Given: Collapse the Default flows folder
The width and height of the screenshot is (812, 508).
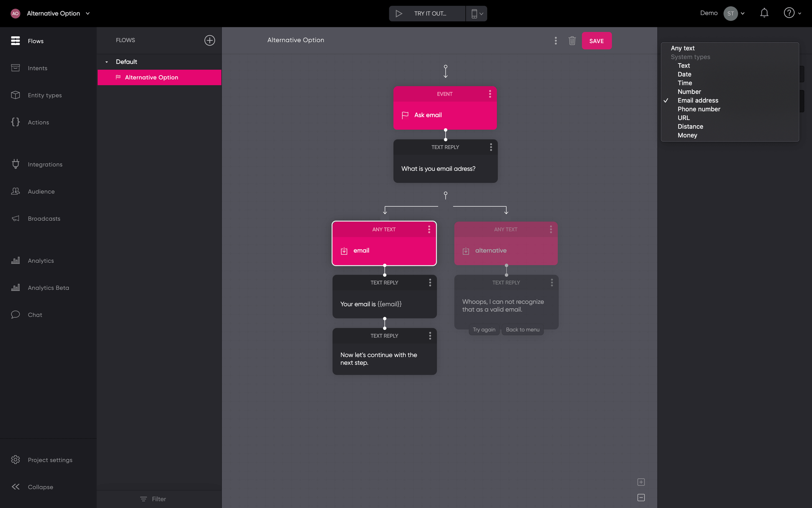Looking at the screenshot, I should [x=106, y=62].
